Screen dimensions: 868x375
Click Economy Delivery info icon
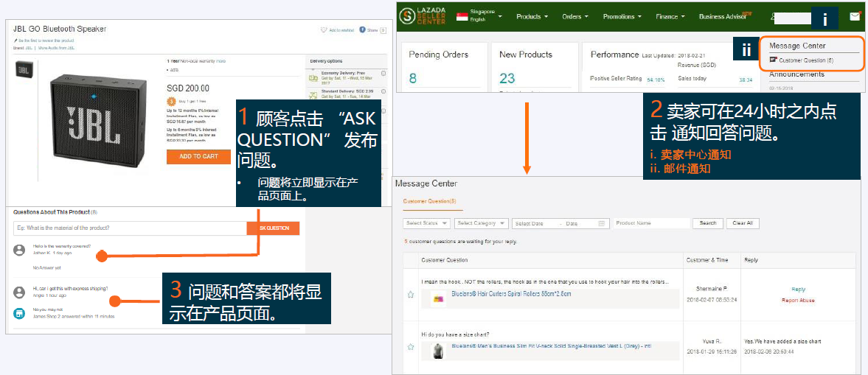[383, 74]
